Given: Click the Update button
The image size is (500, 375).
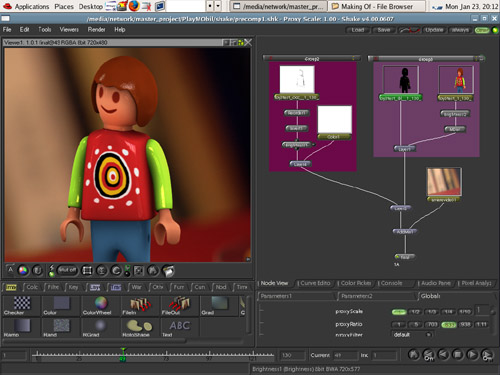Looking at the screenshot, I should tap(434, 30).
